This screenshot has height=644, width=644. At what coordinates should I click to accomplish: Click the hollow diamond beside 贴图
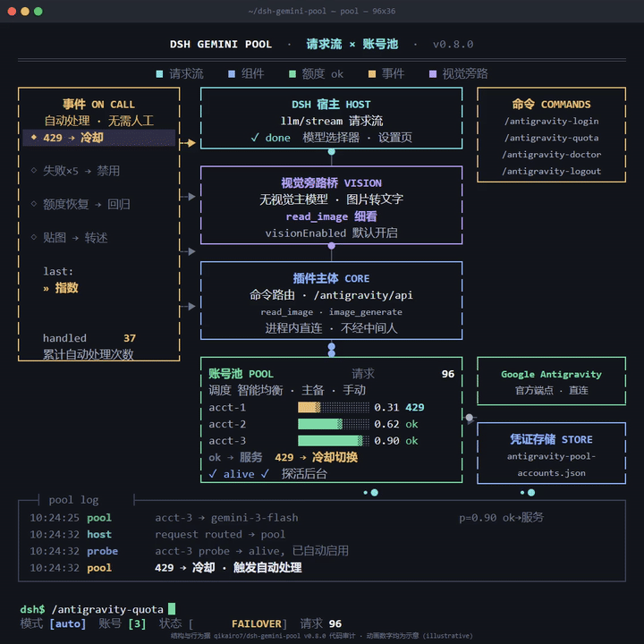click(x=34, y=237)
